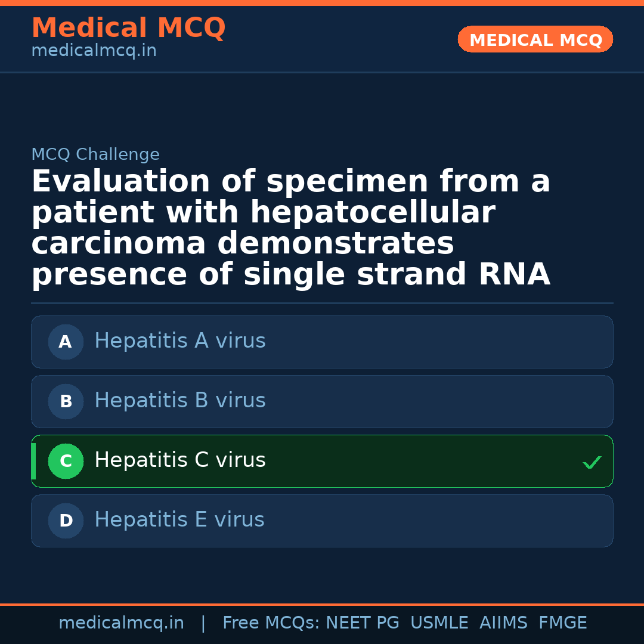Click FMGE in the footer

tap(562, 623)
